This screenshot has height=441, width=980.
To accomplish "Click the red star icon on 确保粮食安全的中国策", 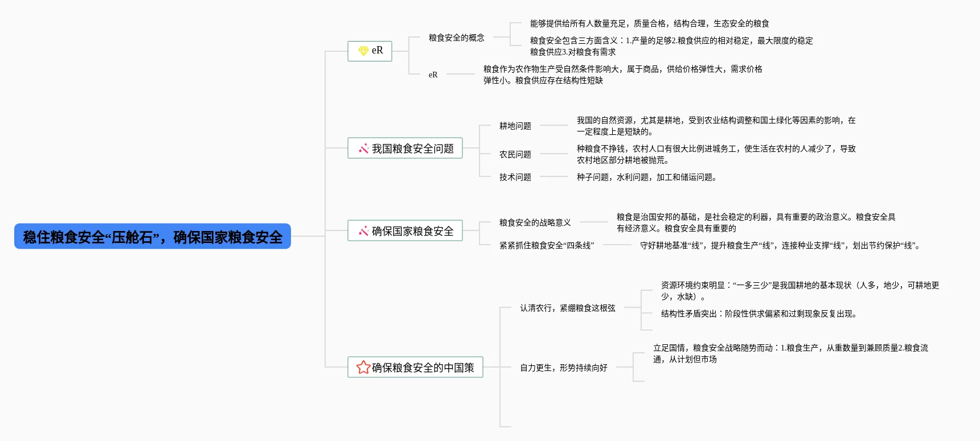I will point(363,368).
